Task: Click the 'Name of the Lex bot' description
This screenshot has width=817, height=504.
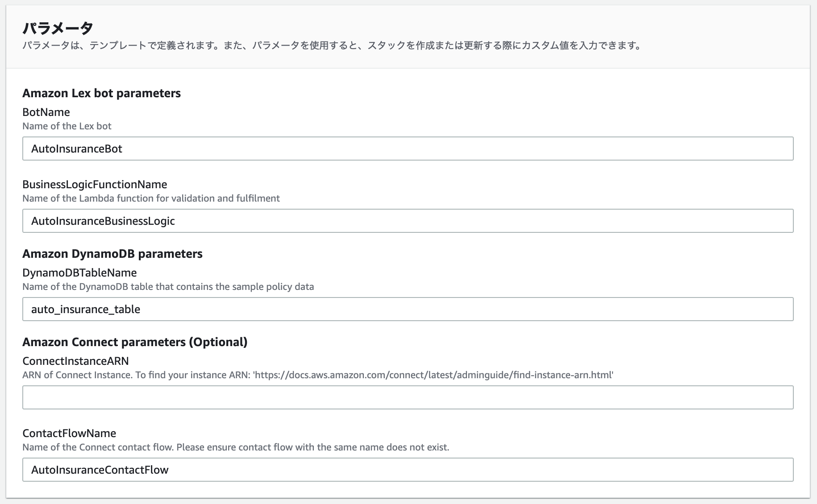Action: point(67,126)
